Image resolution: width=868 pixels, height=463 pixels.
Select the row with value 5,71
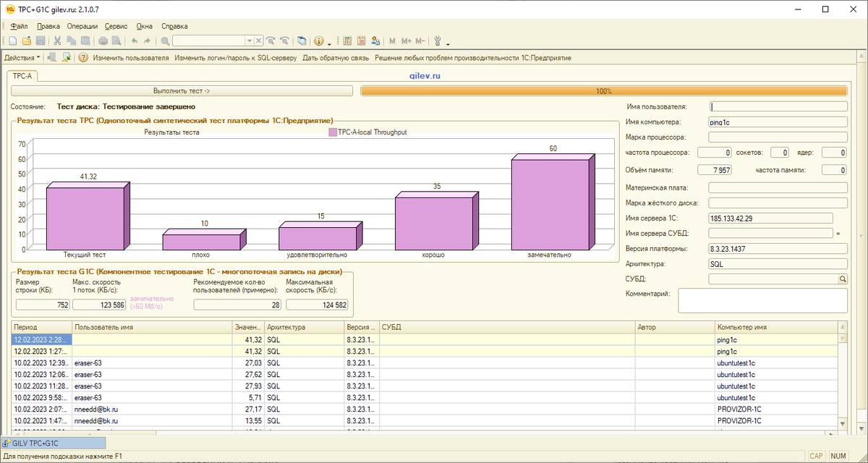[425, 397]
